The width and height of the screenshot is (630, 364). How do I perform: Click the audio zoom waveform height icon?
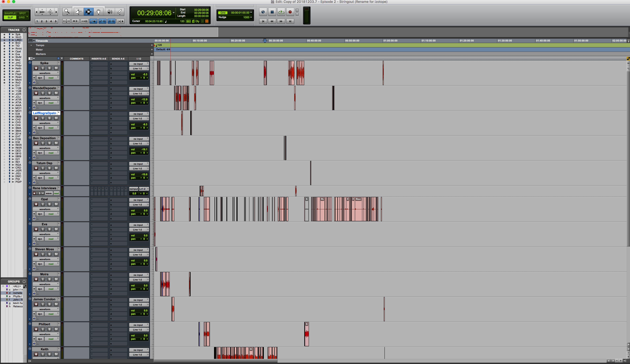pos(42,12)
